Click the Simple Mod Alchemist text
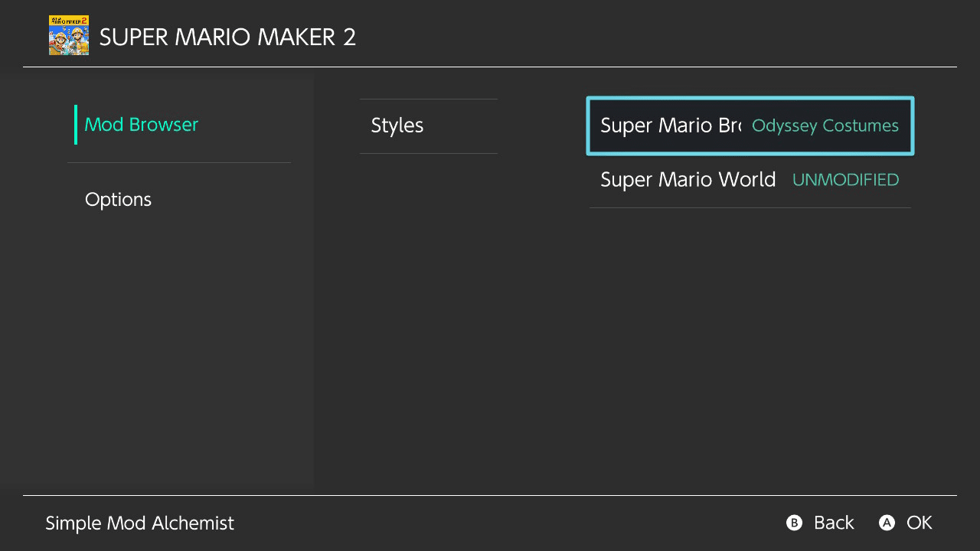This screenshot has height=551, width=980. pyautogui.click(x=139, y=523)
